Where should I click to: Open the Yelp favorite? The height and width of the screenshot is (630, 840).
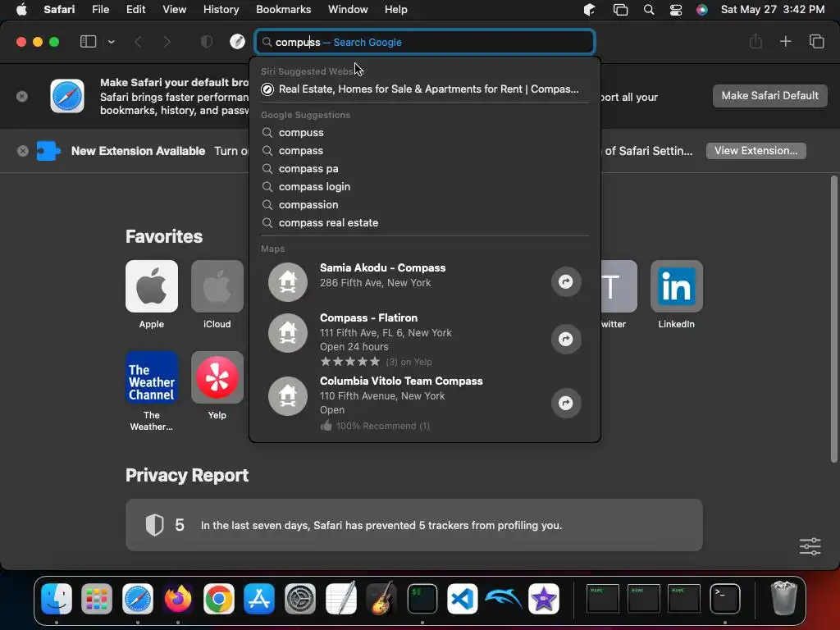[217, 377]
